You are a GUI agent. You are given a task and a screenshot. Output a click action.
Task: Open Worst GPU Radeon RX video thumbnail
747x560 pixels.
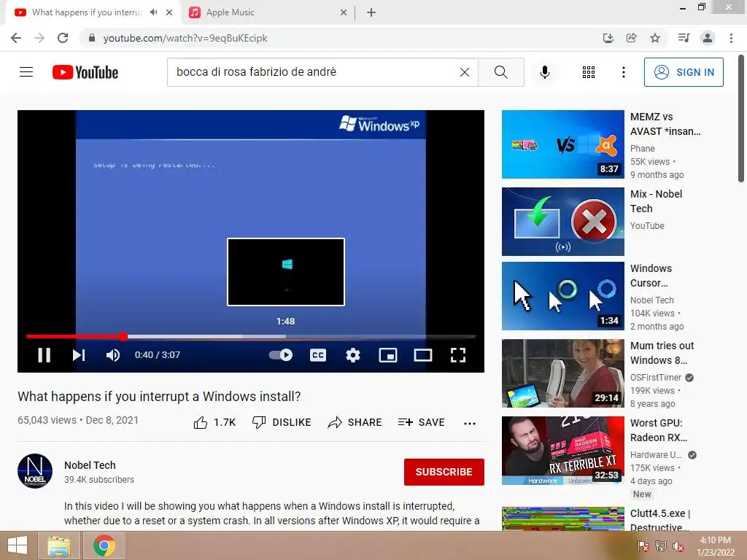tap(562, 451)
